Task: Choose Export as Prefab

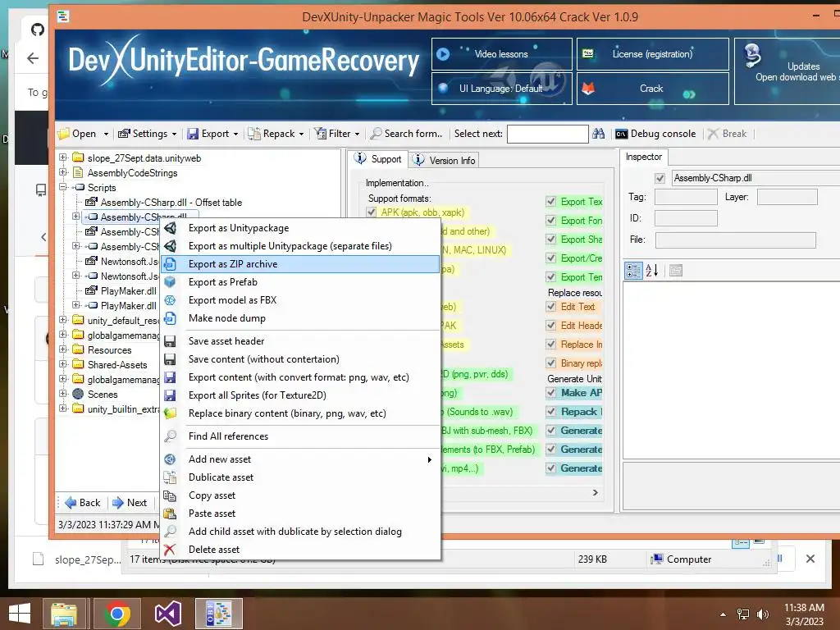Action: coord(300,282)
